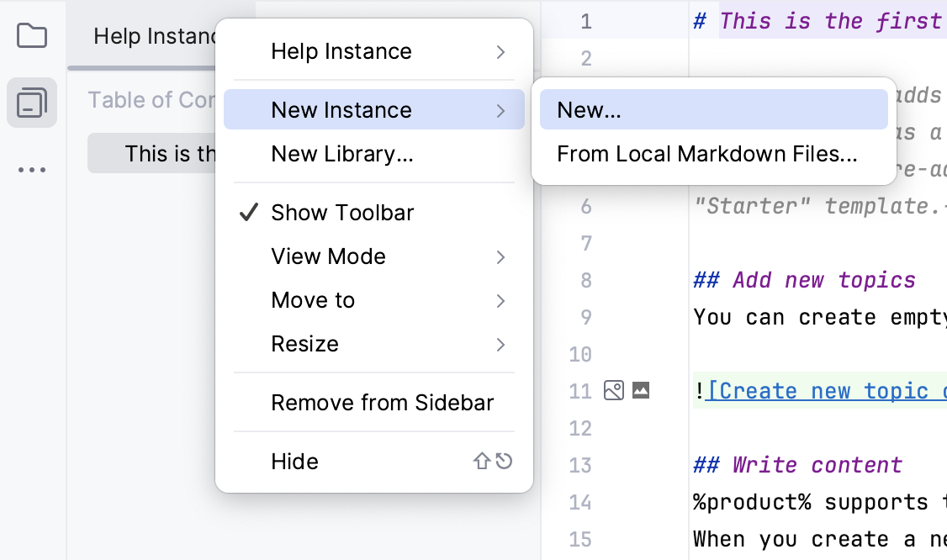This screenshot has height=560, width=947.
Task: Select Remove from Sidebar
Action: [x=384, y=403]
